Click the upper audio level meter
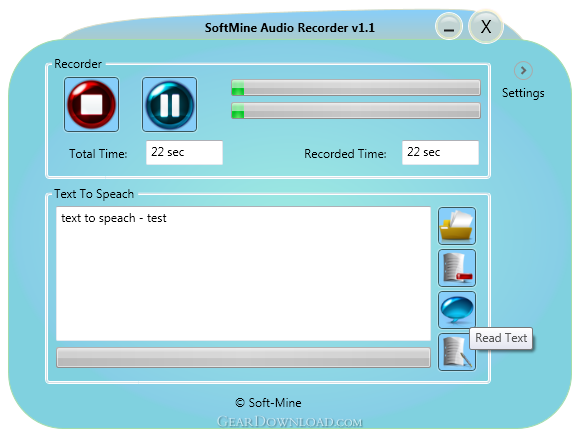Viewport: 580px width, 430px height. coord(356,87)
